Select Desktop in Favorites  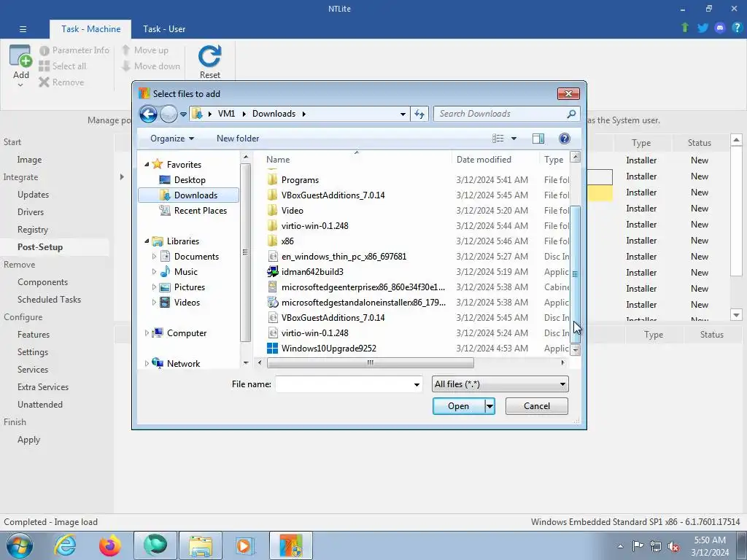[190, 180]
